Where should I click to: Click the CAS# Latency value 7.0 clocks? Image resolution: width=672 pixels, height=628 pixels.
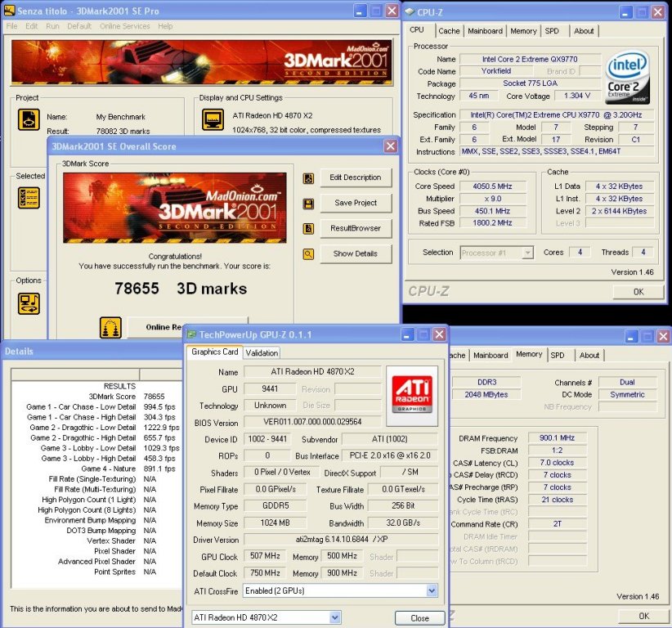pyautogui.click(x=558, y=463)
